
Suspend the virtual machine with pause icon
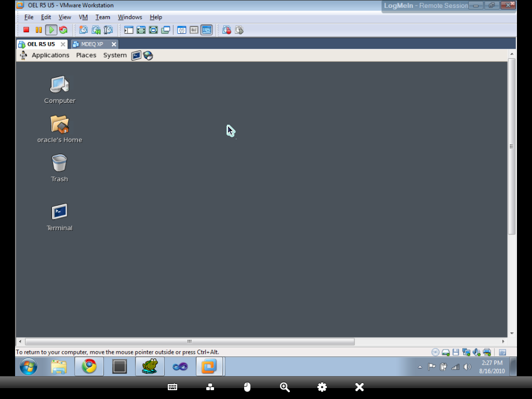coord(38,30)
